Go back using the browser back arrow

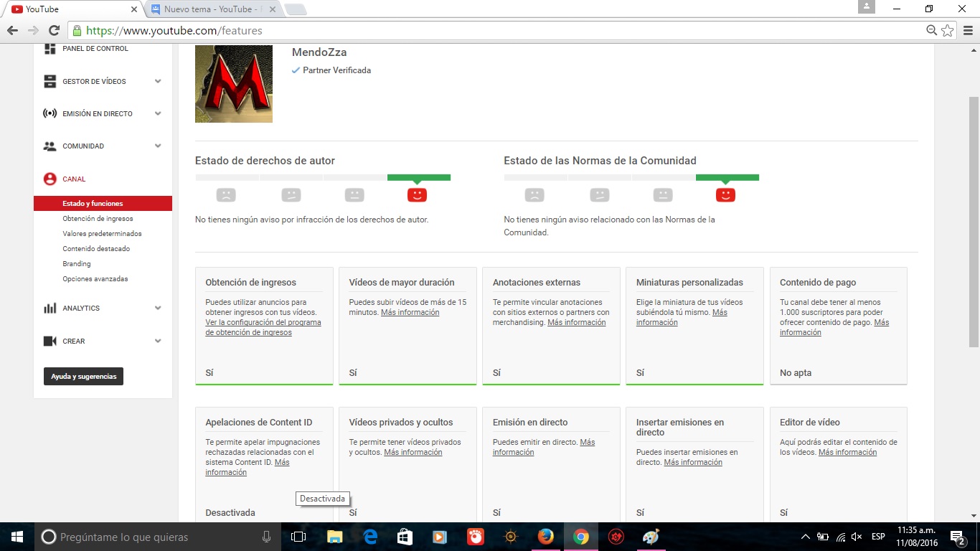[x=13, y=30]
